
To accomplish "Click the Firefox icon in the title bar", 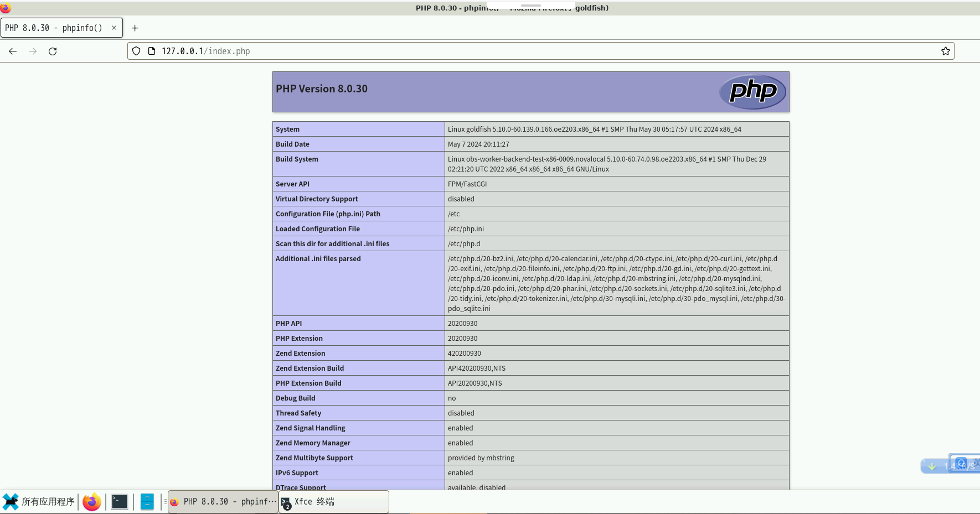I will click(6, 8).
